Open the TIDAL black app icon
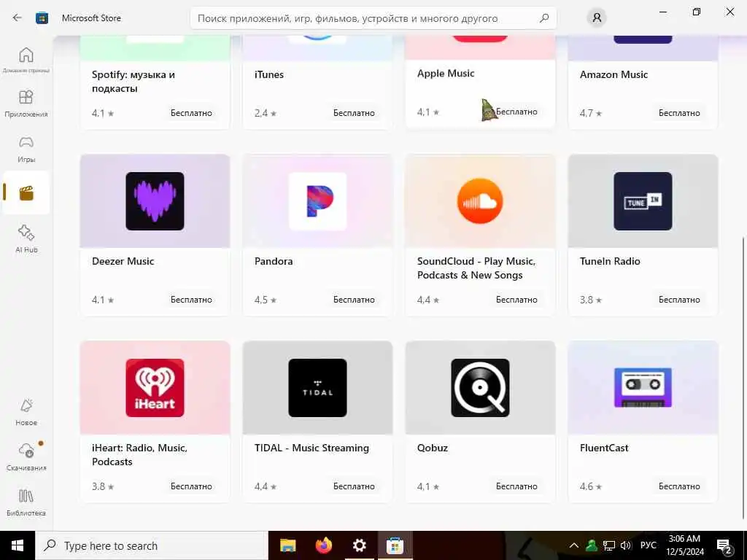Viewport: 747px width, 560px height. click(x=318, y=388)
